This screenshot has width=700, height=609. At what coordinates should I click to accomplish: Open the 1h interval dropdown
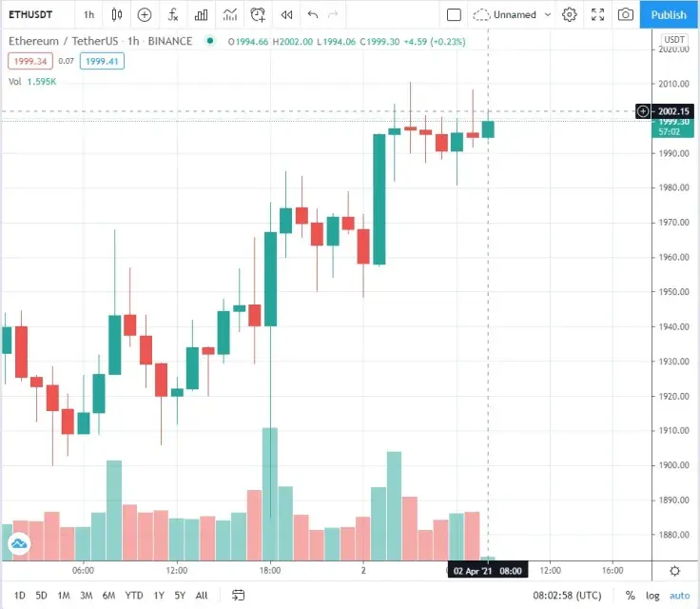click(88, 14)
